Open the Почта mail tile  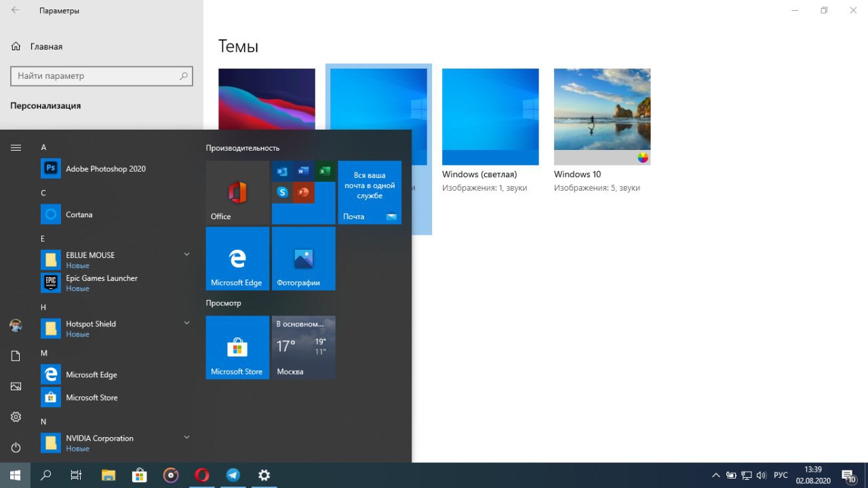pyautogui.click(x=370, y=193)
